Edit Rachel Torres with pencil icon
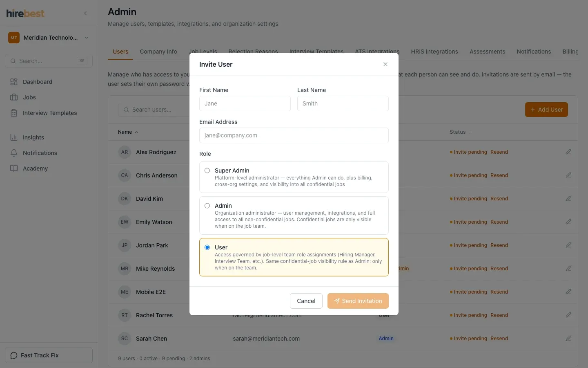The height and width of the screenshot is (368, 588). coord(568,315)
